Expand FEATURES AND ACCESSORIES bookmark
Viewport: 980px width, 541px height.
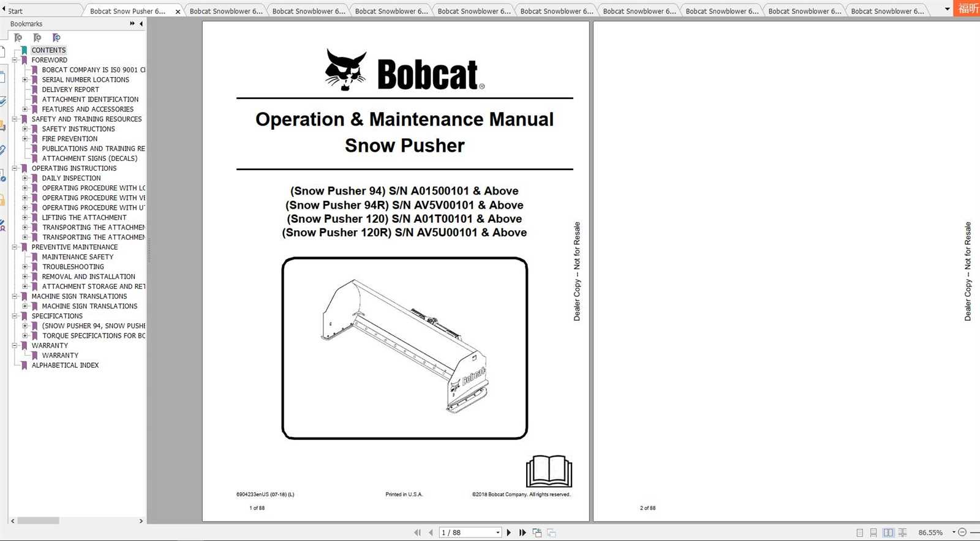25,109
